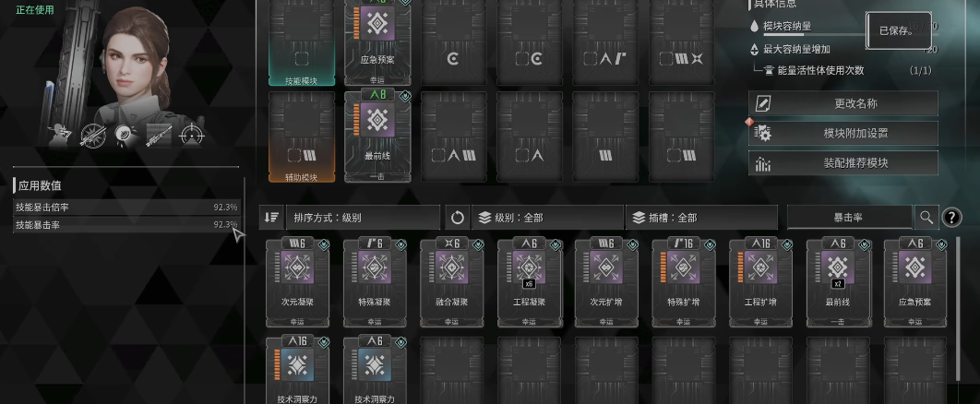980x404 pixels.
Task: Select the 应急预案 card in the inventory list
Action: pyautogui.click(x=915, y=282)
